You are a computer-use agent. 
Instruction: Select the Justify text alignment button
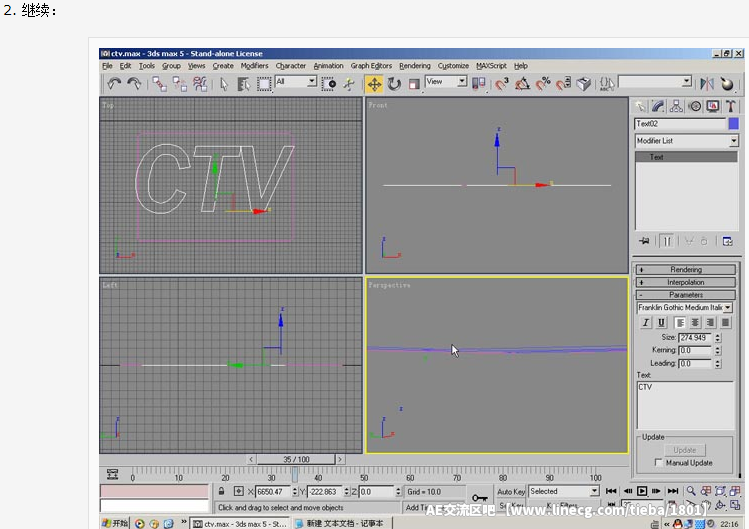pos(726,323)
